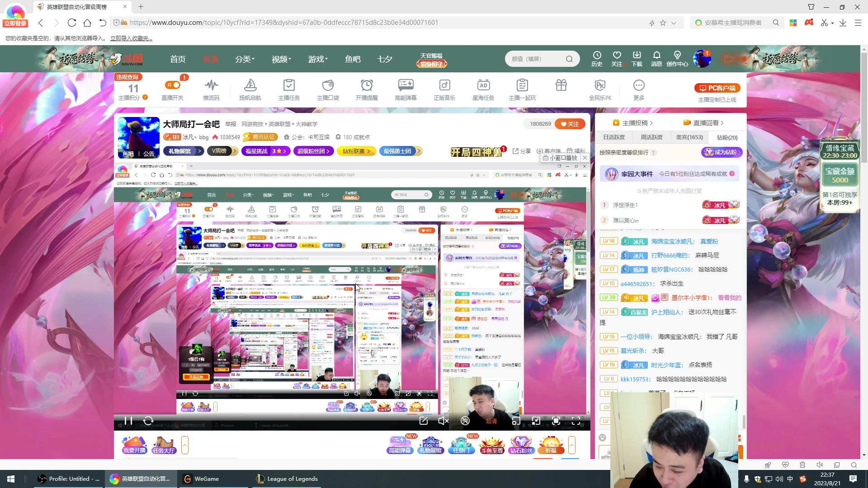Open 斗鱼至尊 crown icon
Viewport: 868px width, 488px height.
492,445
